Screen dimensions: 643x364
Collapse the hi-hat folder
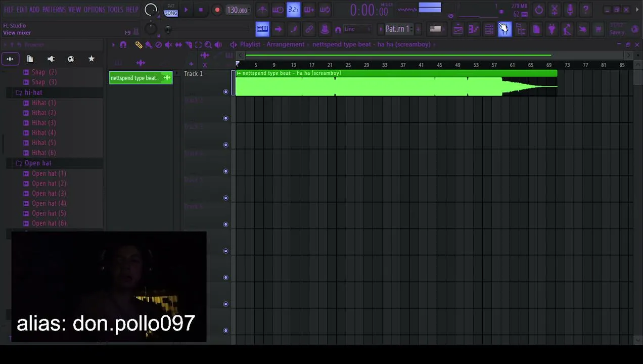click(x=33, y=93)
